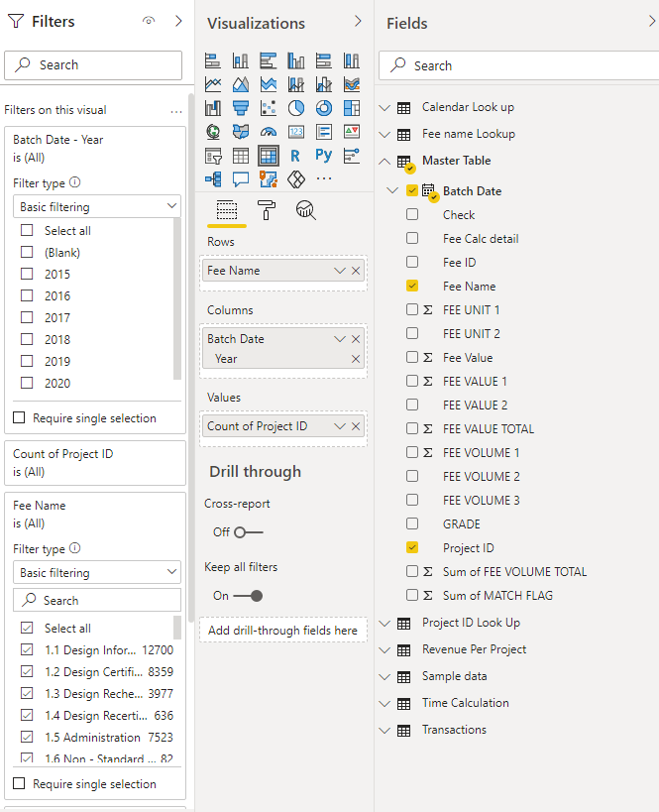Select the stacked bar chart visual

pos(213,61)
